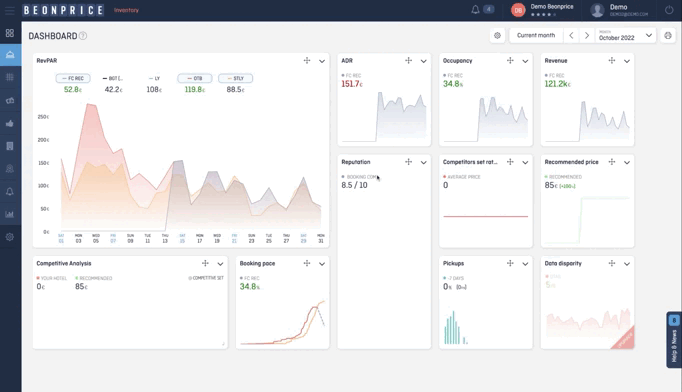Expand the RevPAR widget chevron
The image size is (682, 392).
tap(322, 61)
